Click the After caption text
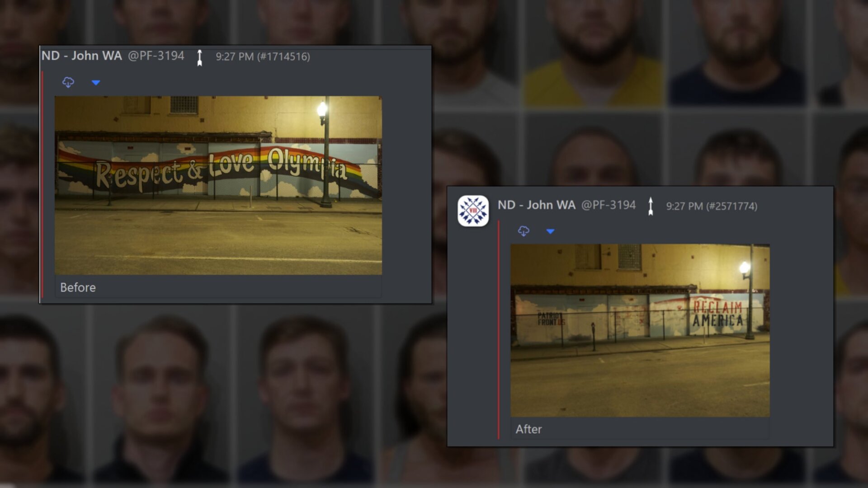The image size is (868, 488). [x=528, y=429]
